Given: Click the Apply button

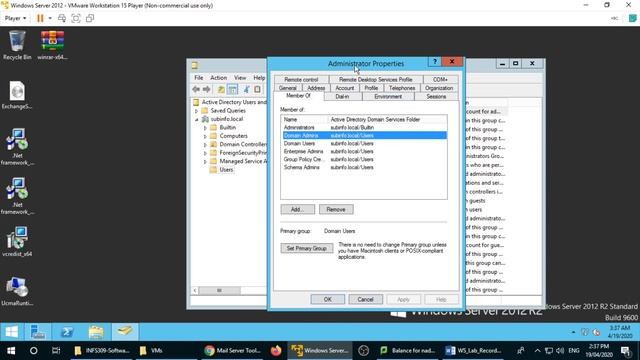Looking at the screenshot, I should point(403,299).
